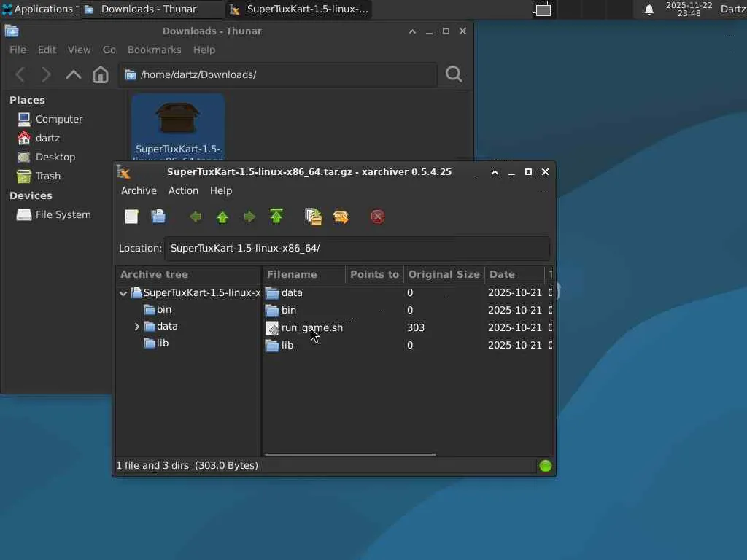Go back with the green left arrow
Screen dimensions: 747x560
[x=196, y=217]
